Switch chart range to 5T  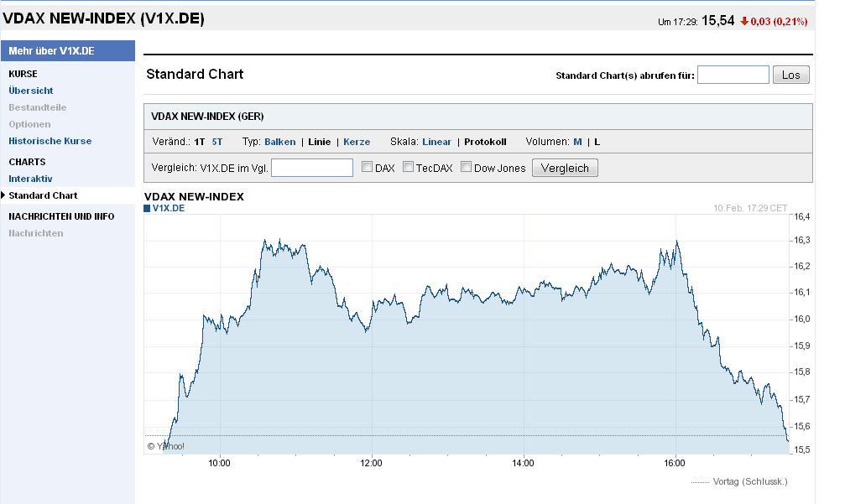pyautogui.click(x=217, y=142)
